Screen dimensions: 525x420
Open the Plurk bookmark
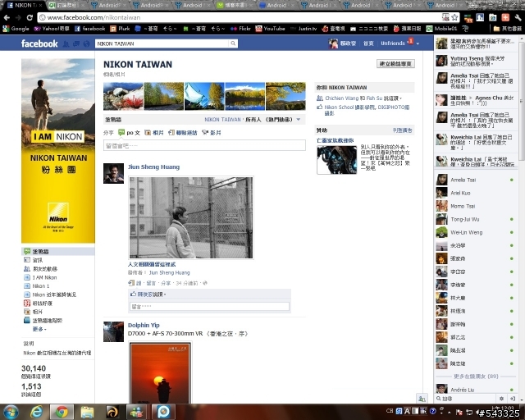click(120, 29)
